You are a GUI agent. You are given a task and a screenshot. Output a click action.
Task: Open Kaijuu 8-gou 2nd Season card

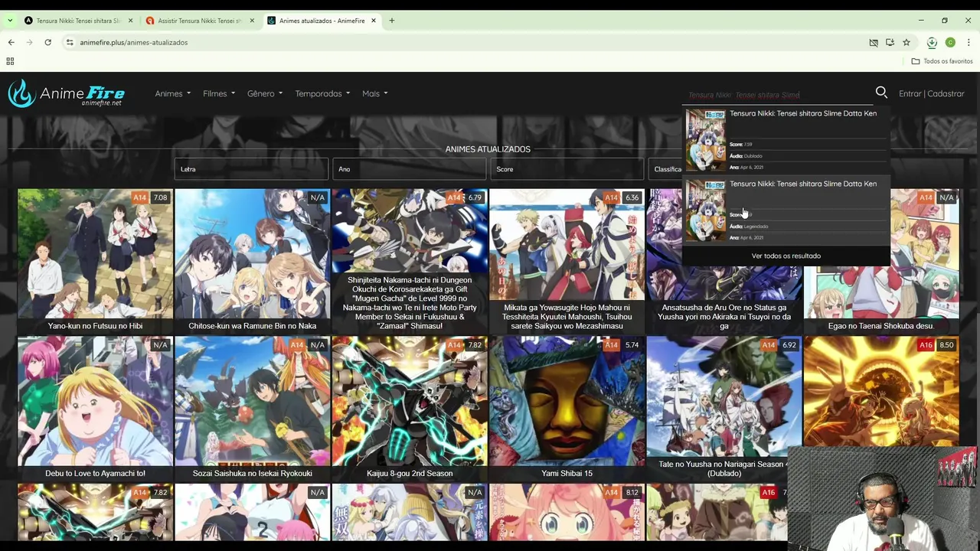(410, 409)
